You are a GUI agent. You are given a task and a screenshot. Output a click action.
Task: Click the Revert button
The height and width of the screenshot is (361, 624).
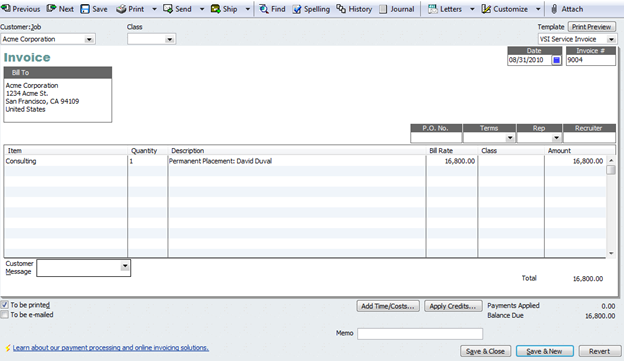[599, 351]
